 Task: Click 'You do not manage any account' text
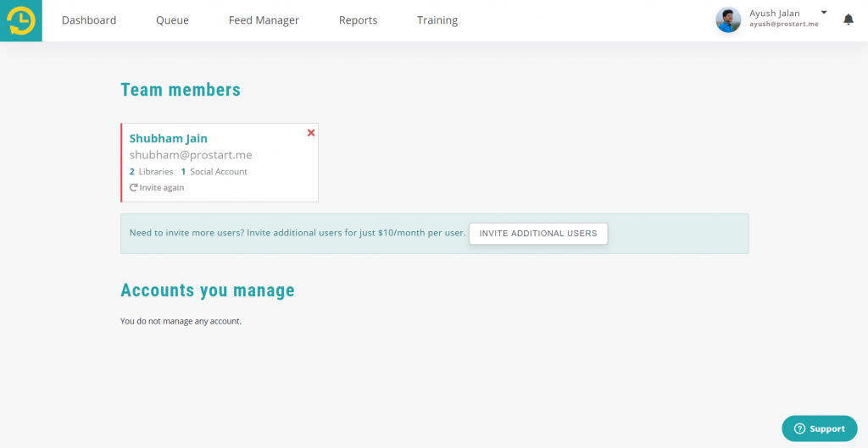coord(181,321)
